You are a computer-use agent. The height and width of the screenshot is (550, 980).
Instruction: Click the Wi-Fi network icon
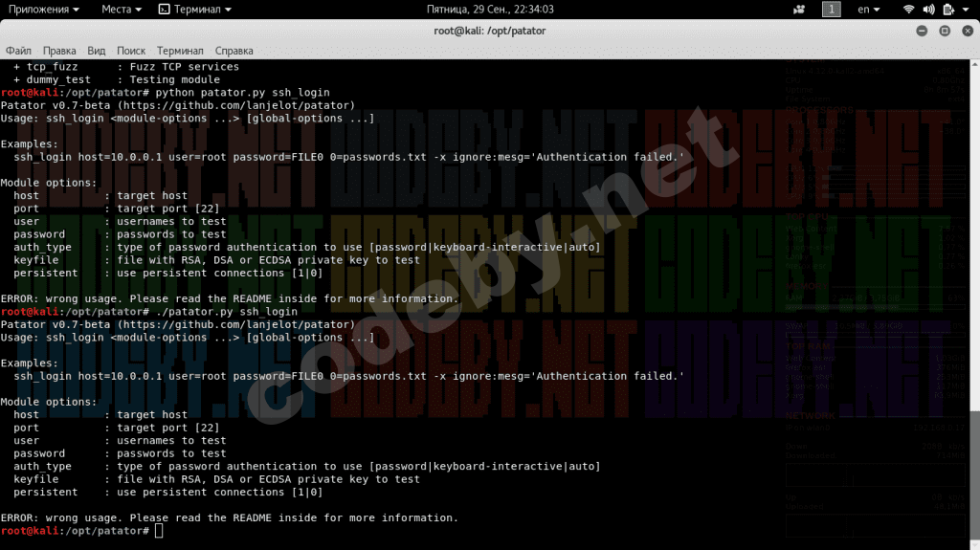pyautogui.click(x=909, y=10)
